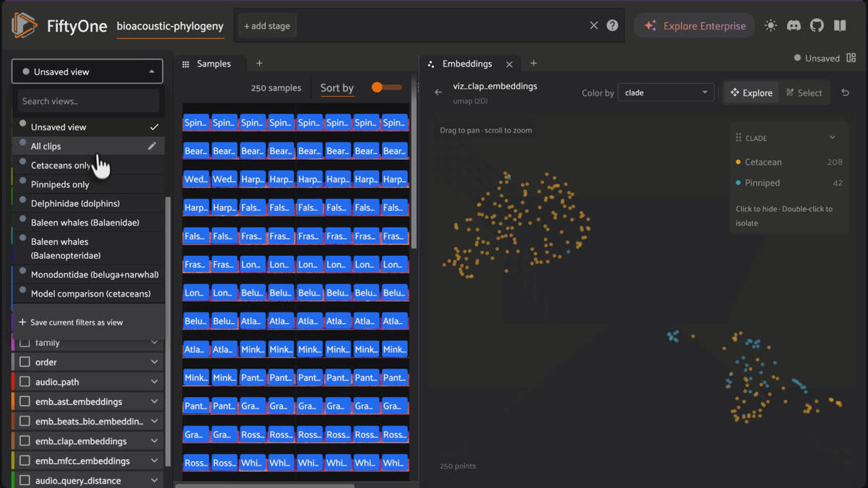Reset the embeddings plot with undo arrow

845,93
